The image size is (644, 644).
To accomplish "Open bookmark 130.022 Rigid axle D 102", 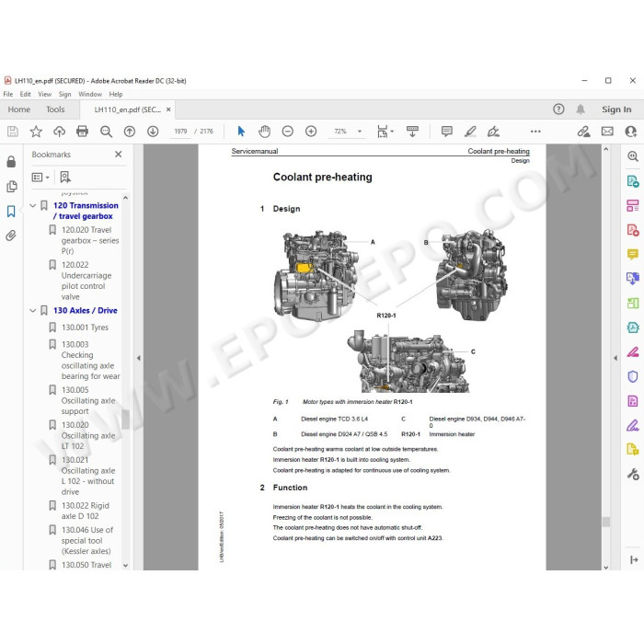I will click(x=85, y=511).
